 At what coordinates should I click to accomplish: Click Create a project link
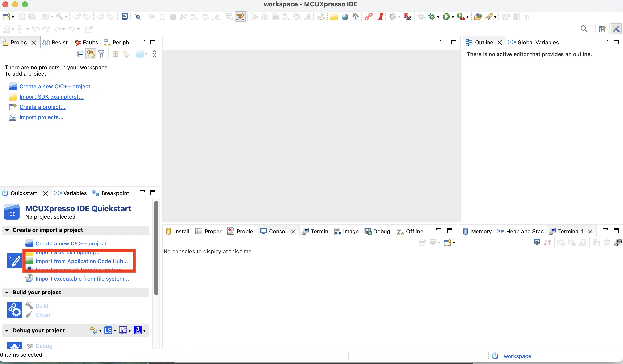tap(43, 107)
